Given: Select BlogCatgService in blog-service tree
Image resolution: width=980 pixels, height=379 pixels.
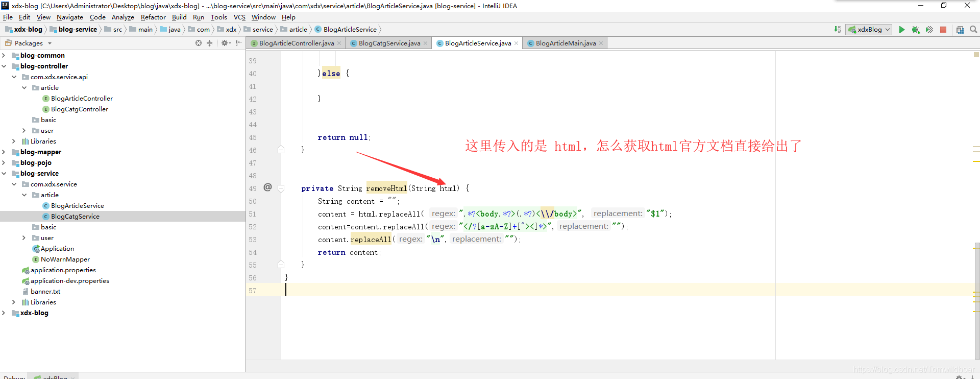Looking at the screenshot, I should point(75,217).
